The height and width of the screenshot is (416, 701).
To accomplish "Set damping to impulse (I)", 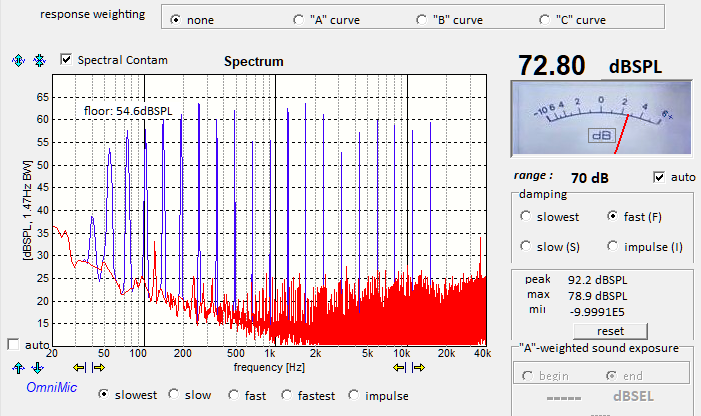I will pos(612,246).
